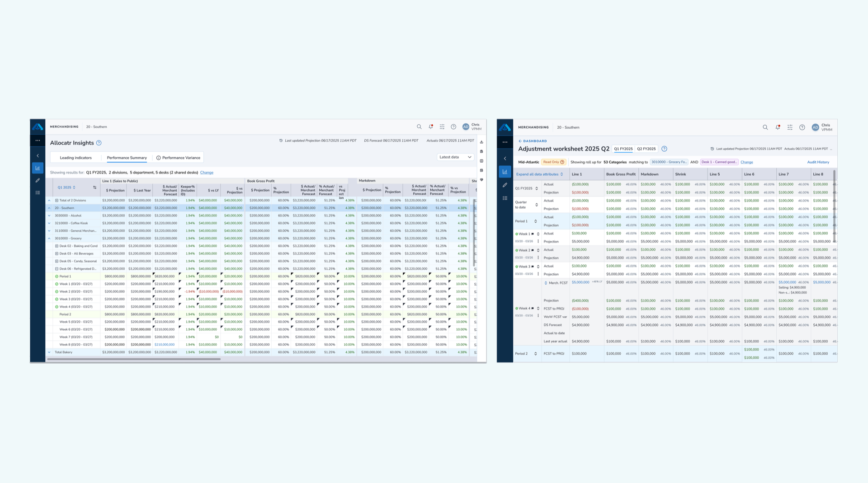The image size is (868, 483).
Task: Expand Desk 03 - All Beverages row
Action: point(57,253)
